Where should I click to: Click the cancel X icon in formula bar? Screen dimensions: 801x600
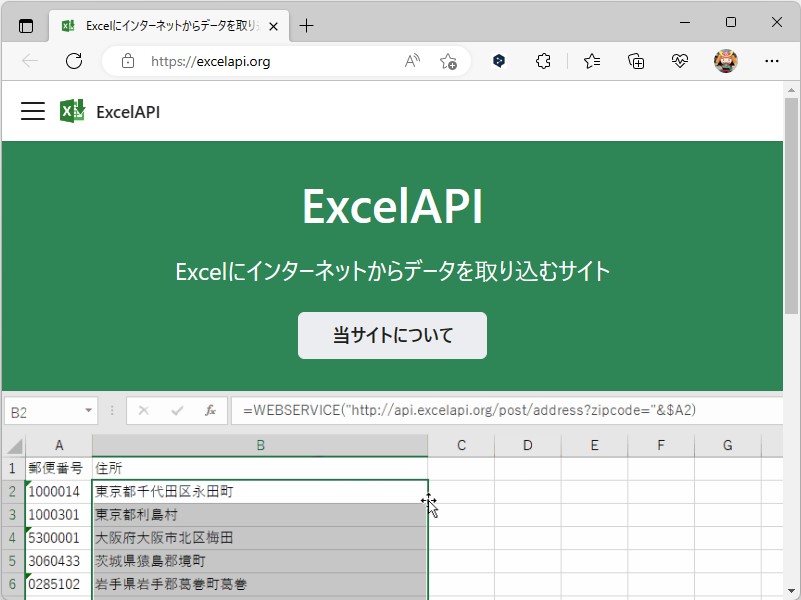[143, 410]
